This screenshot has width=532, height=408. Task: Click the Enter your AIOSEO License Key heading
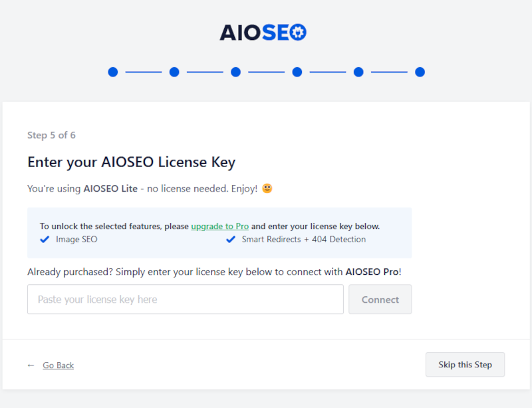[x=131, y=162]
